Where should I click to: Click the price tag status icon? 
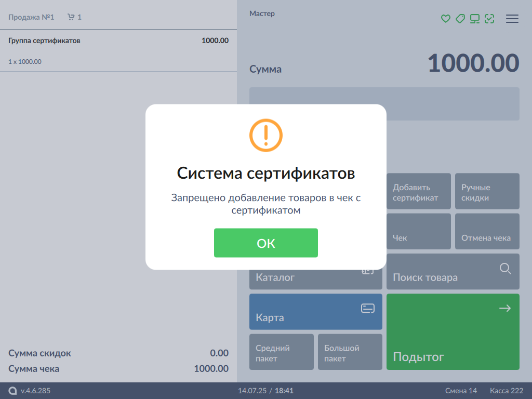pyautogui.click(x=460, y=19)
